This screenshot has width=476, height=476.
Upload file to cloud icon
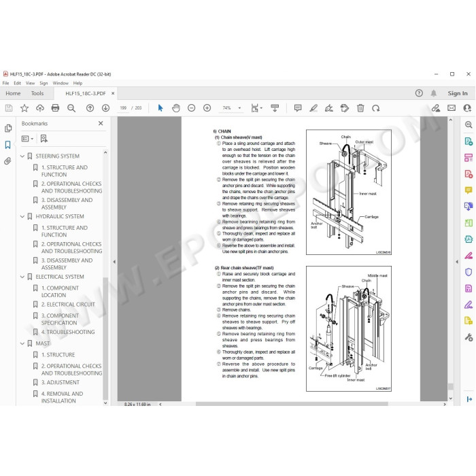pyautogui.click(x=39, y=108)
